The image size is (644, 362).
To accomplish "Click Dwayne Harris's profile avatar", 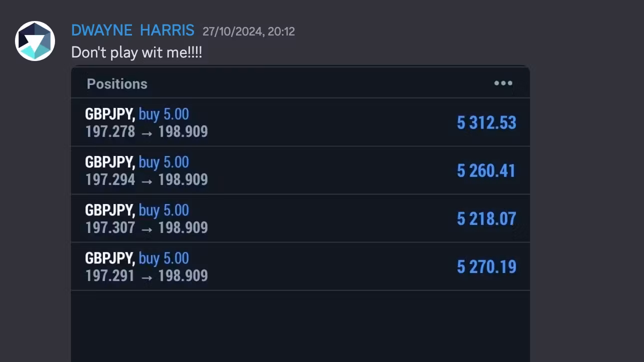I will (35, 41).
